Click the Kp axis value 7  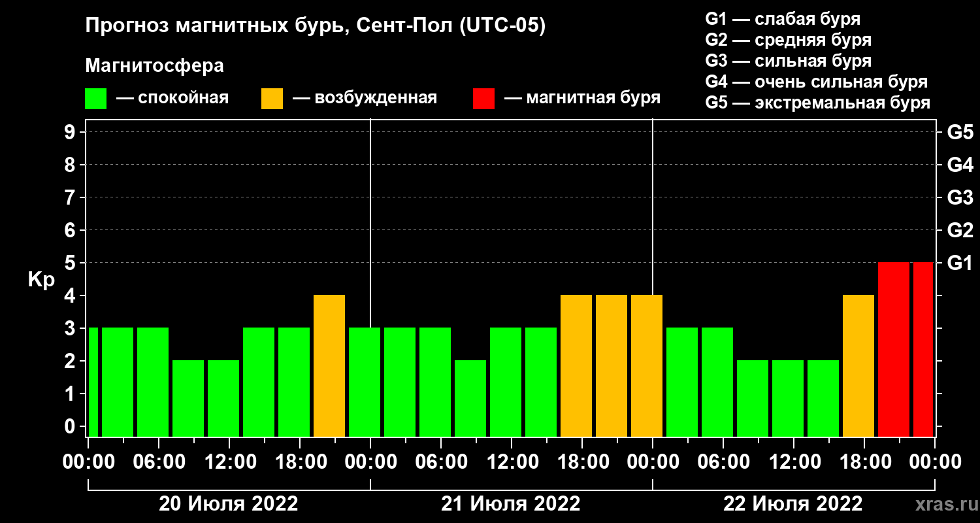(71, 197)
